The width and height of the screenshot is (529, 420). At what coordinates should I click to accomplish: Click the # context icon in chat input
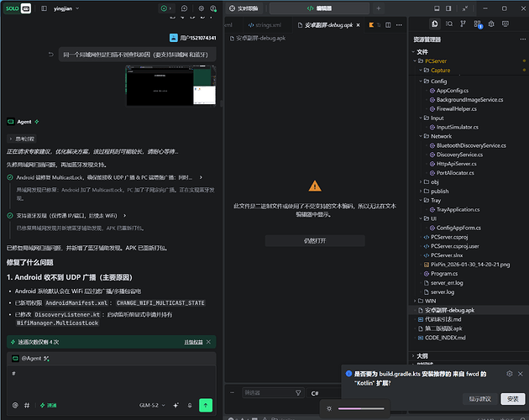[27, 405]
